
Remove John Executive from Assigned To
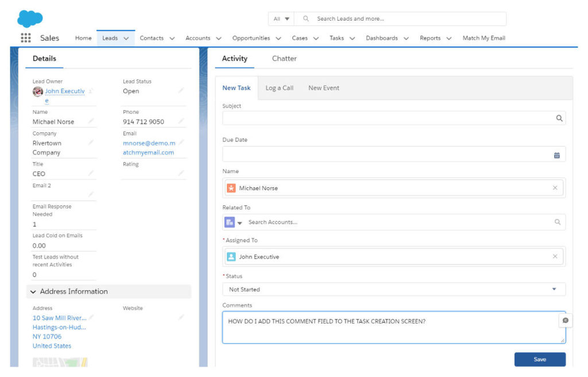[x=555, y=256]
